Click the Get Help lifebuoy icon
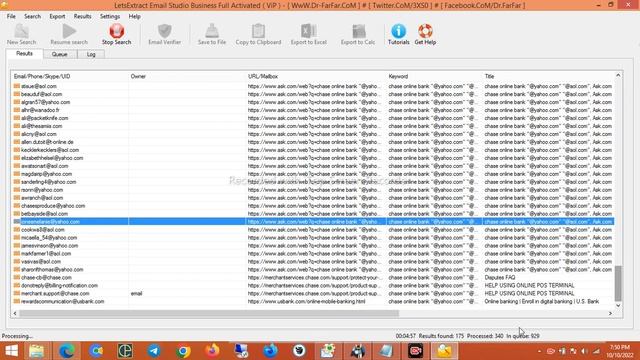The image size is (640, 360). 425,34
